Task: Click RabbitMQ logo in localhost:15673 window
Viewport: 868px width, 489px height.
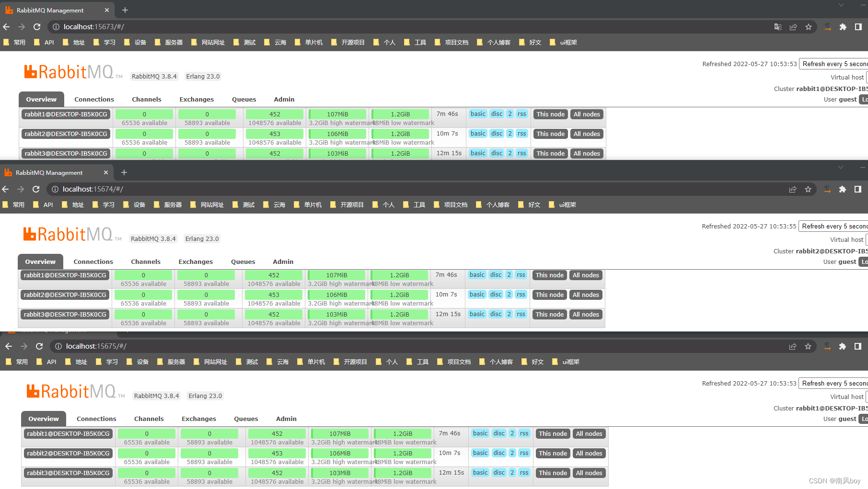Action: tap(73, 72)
